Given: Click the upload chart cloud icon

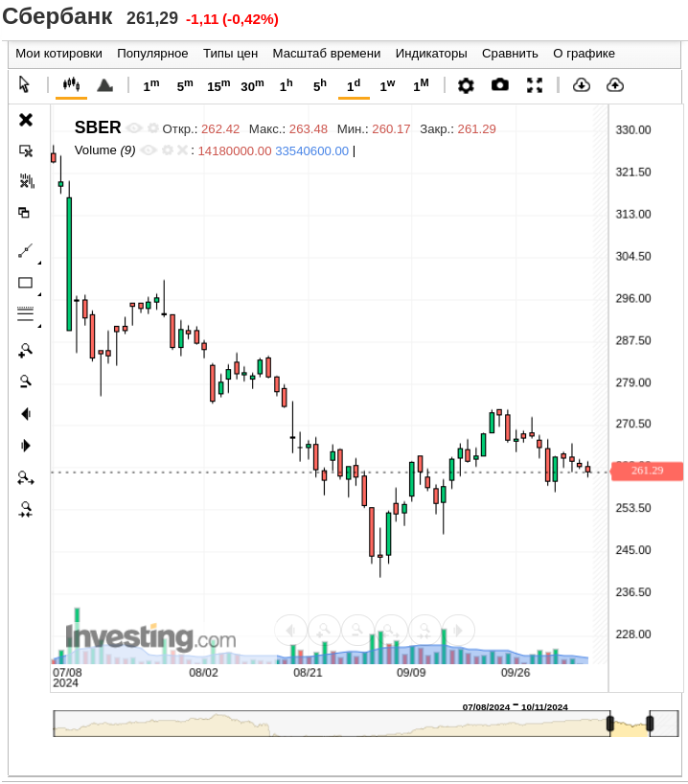Looking at the screenshot, I should coord(615,85).
